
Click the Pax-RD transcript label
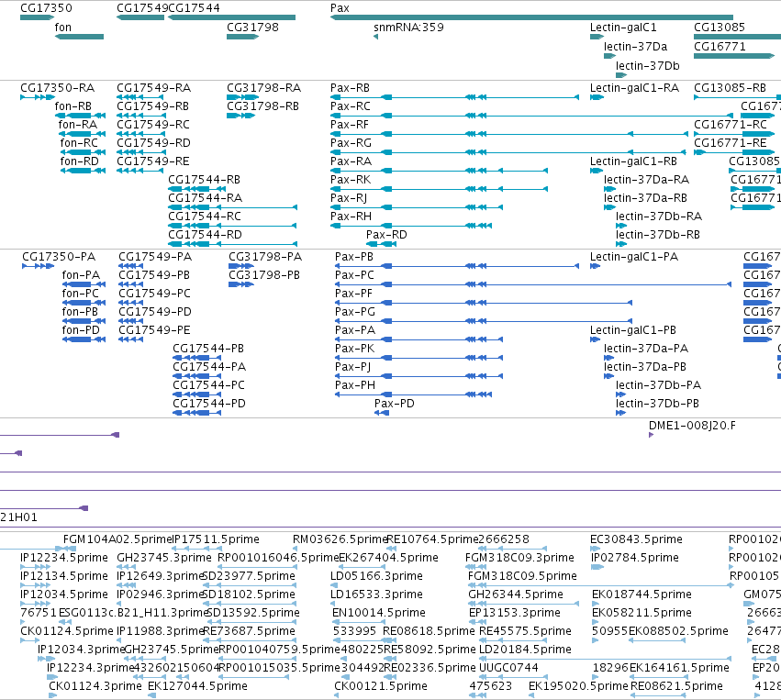coord(386,235)
